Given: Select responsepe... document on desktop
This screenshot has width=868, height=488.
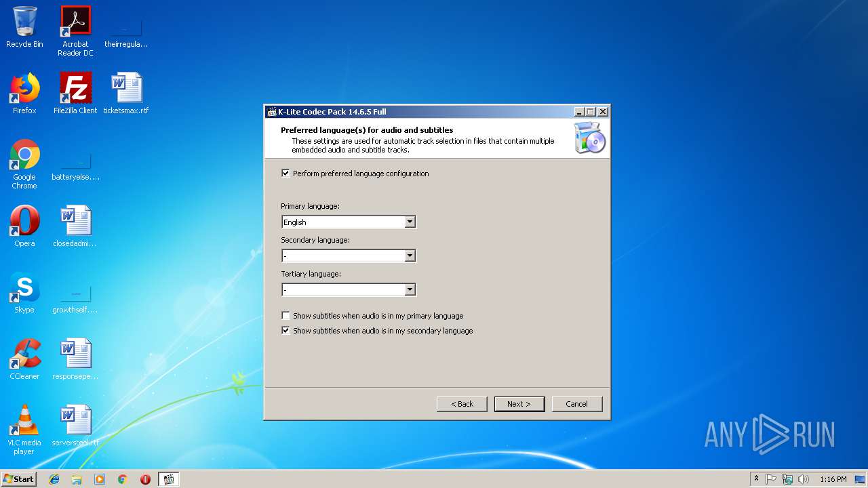Looking at the screenshot, I should point(75,359).
